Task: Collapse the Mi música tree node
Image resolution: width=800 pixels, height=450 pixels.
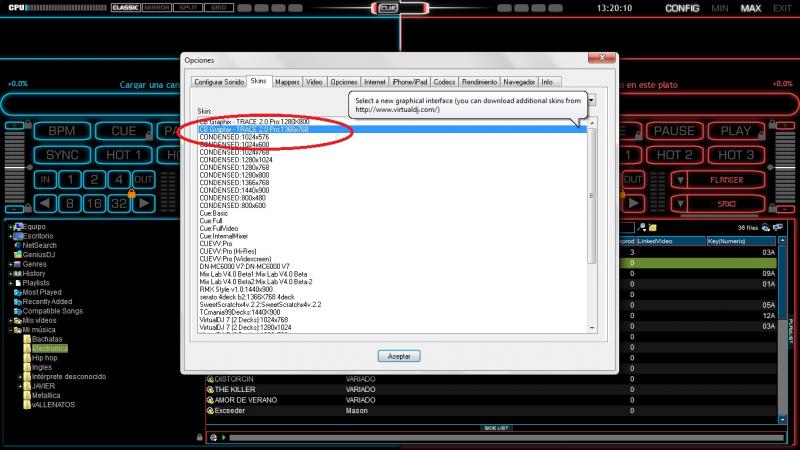Action: click(x=11, y=330)
